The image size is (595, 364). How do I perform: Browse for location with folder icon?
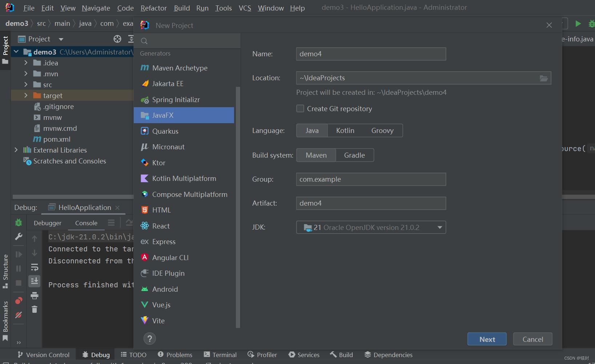(x=543, y=78)
